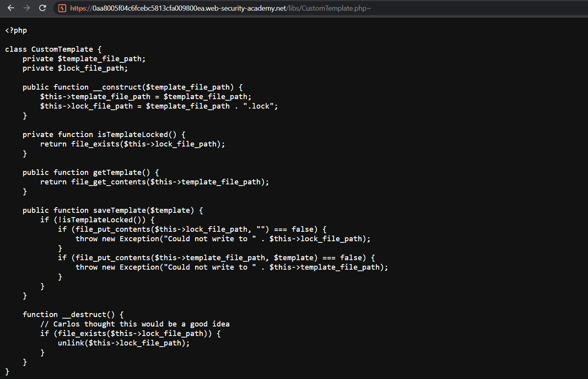Viewport: 588px width, 379px height.
Task: Click the forward navigation arrow
Action: point(26,8)
